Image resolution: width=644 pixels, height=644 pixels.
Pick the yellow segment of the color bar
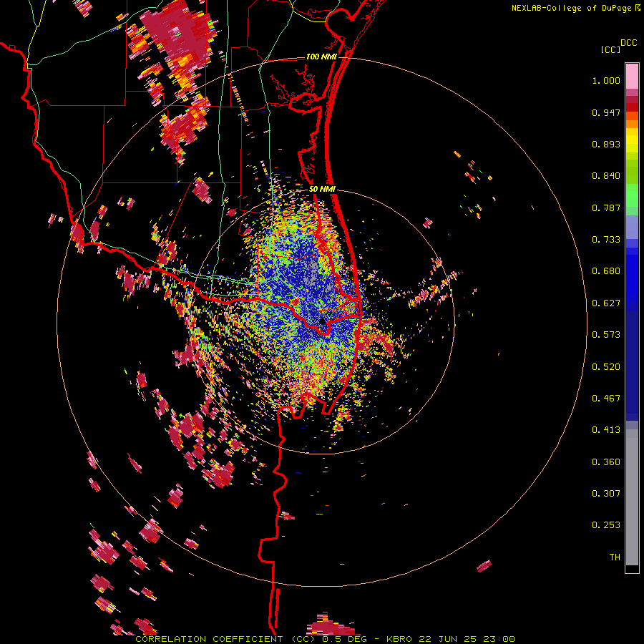(632, 140)
